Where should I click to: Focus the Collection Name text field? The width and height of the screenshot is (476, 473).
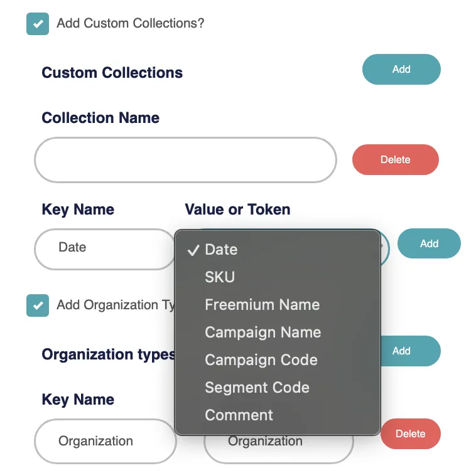pyautogui.click(x=185, y=160)
